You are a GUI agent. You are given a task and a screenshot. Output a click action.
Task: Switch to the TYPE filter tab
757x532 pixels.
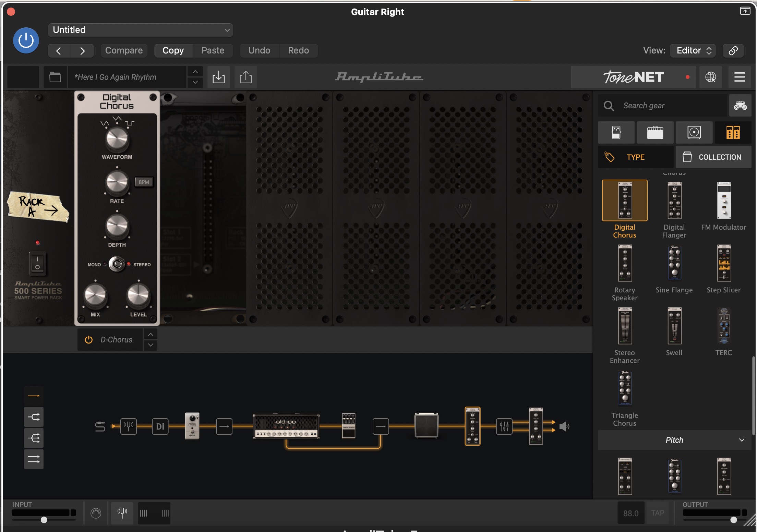coord(636,157)
